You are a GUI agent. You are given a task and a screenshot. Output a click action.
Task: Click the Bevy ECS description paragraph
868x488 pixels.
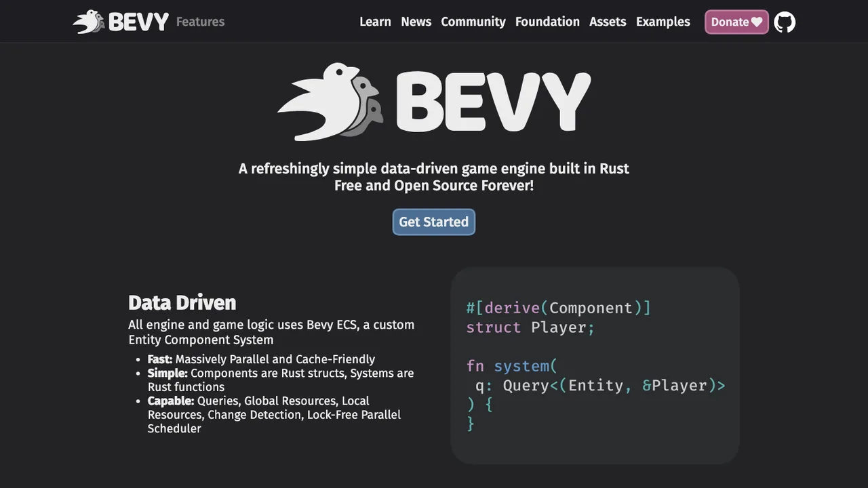[x=271, y=332]
